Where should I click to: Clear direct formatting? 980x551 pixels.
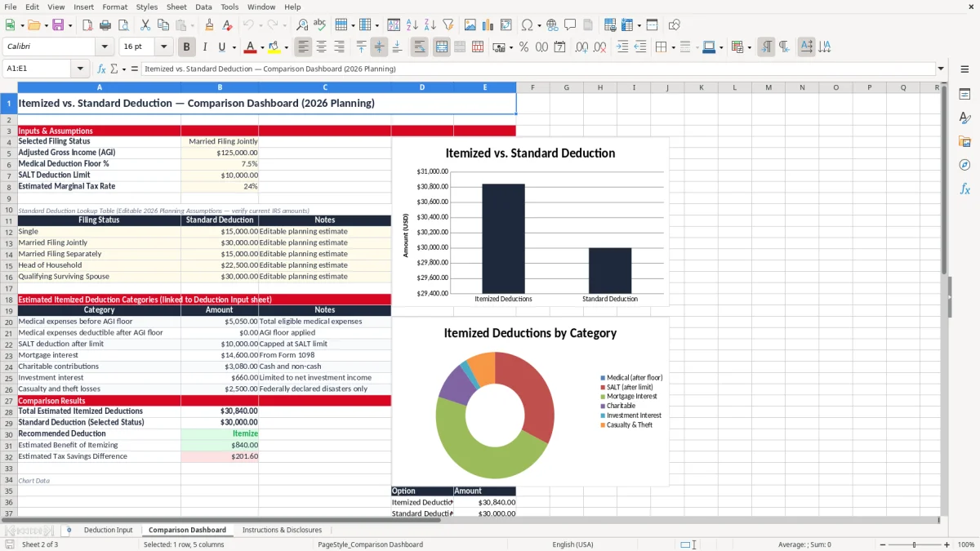click(x=227, y=25)
